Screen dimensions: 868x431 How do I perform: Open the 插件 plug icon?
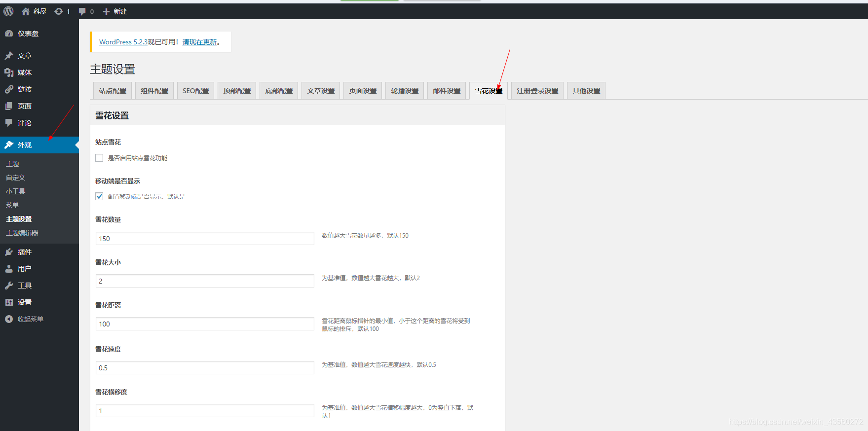click(x=9, y=252)
